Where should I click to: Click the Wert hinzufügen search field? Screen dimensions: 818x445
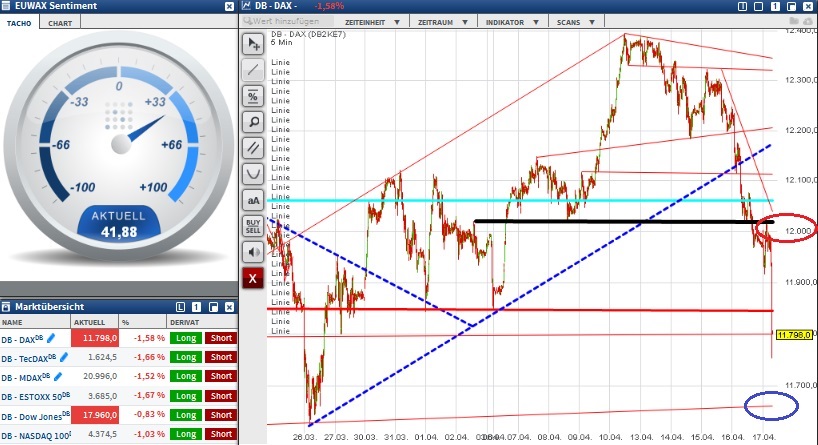[x=287, y=21]
